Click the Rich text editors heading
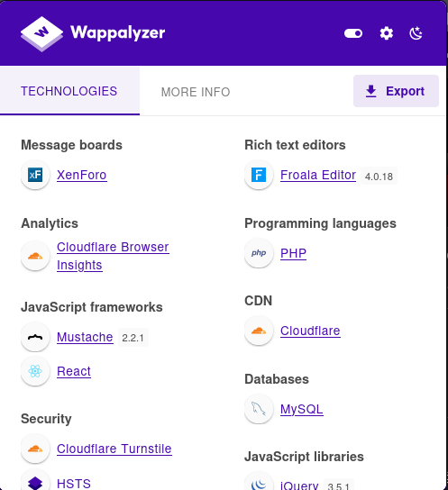Viewport: 448px width, 490px height. point(295,145)
